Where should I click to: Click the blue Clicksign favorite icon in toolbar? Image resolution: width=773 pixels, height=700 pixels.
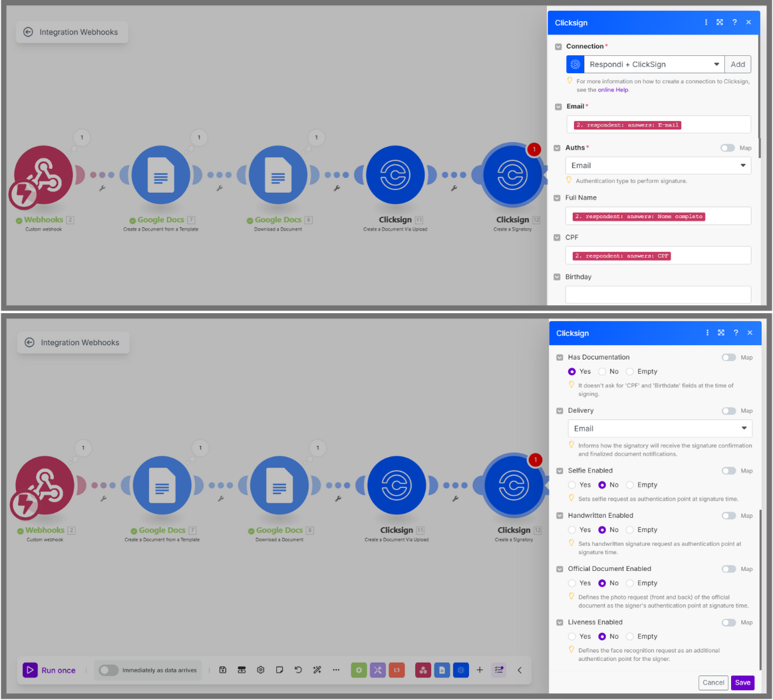click(461, 670)
